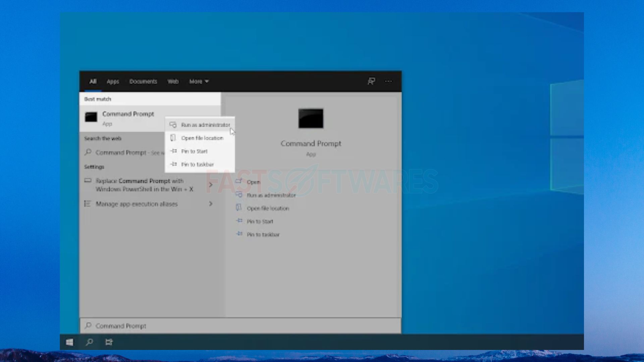Click the taskbar search magnifier icon
This screenshot has width=644, height=362.
[89, 342]
